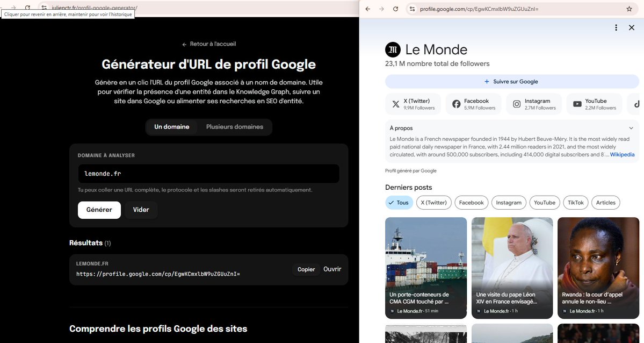644x343 pixels.
Task: Open the X (Twitter) 9,9M followers card
Action: tap(413, 104)
